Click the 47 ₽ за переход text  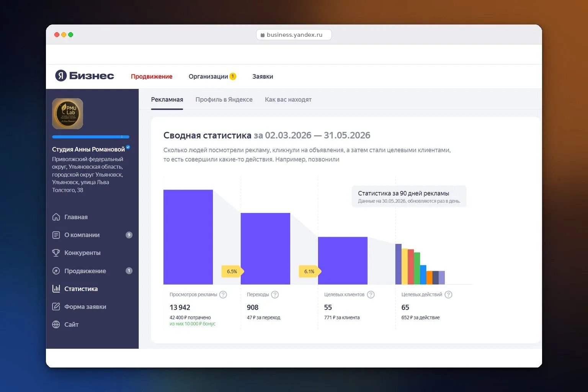tap(264, 317)
